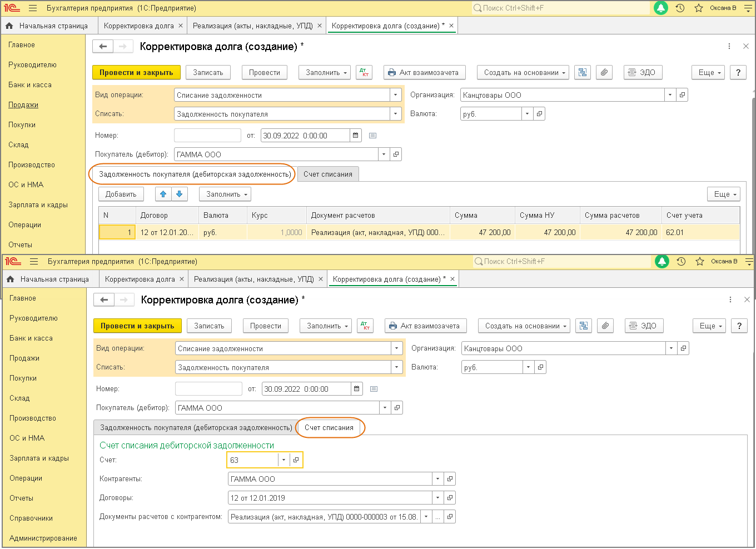Open the Продажи section in the upper sidebar
756x549 pixels.
[x=23, y=105]
